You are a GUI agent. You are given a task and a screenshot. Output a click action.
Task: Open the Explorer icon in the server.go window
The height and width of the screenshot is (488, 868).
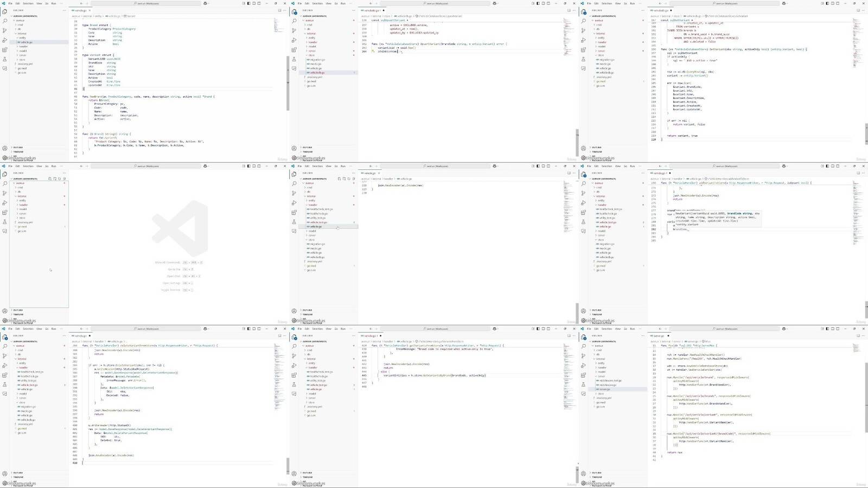tap(583, 337)
